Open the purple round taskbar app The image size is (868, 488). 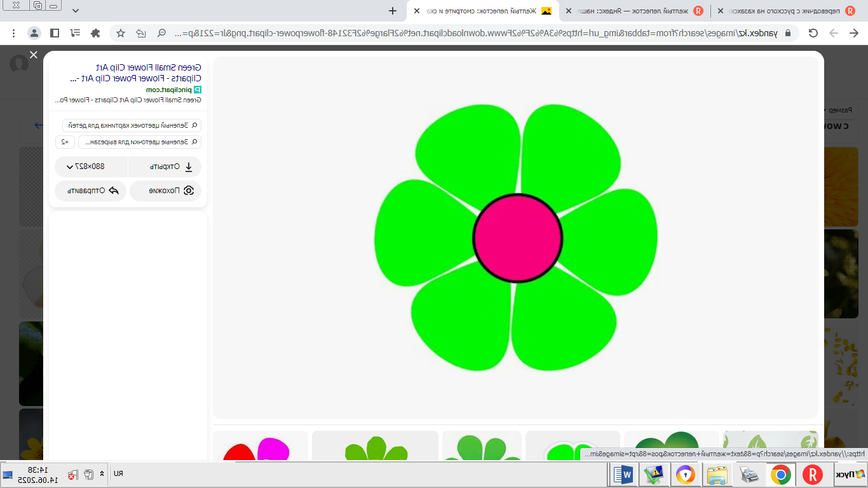[x=686, y=475]
